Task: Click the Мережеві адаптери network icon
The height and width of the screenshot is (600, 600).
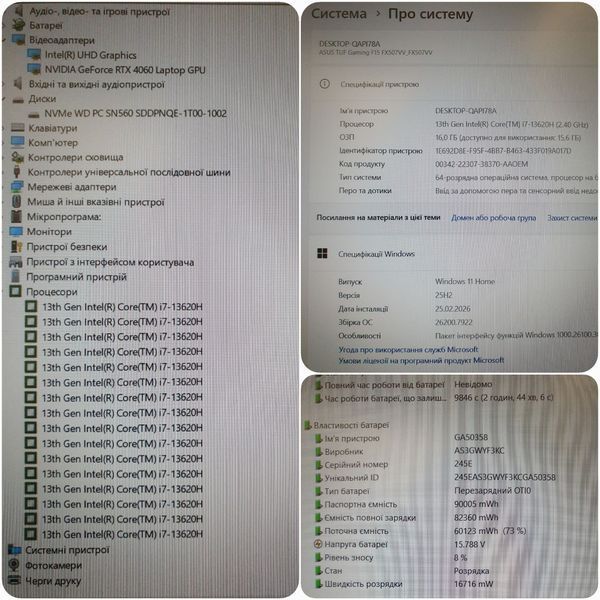Action: click(x=17, y=187)
